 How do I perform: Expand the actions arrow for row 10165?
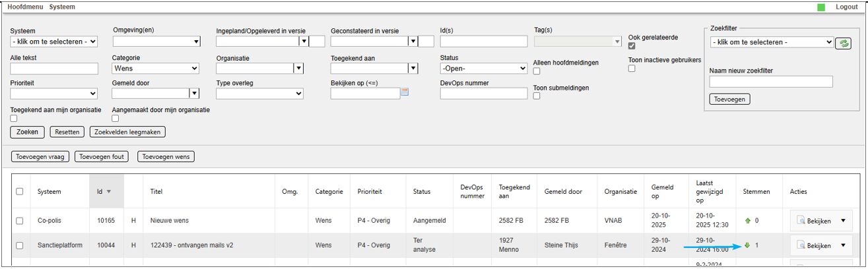(x=843, y=221)
